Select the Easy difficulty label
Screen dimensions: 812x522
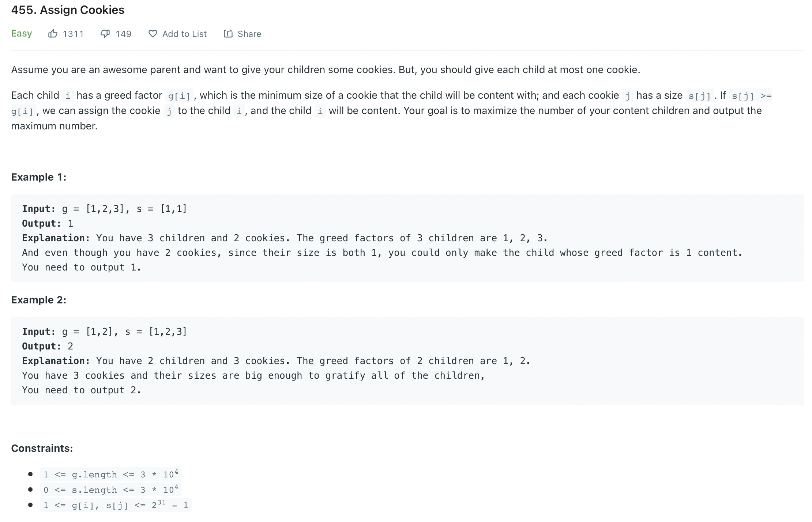21,34
